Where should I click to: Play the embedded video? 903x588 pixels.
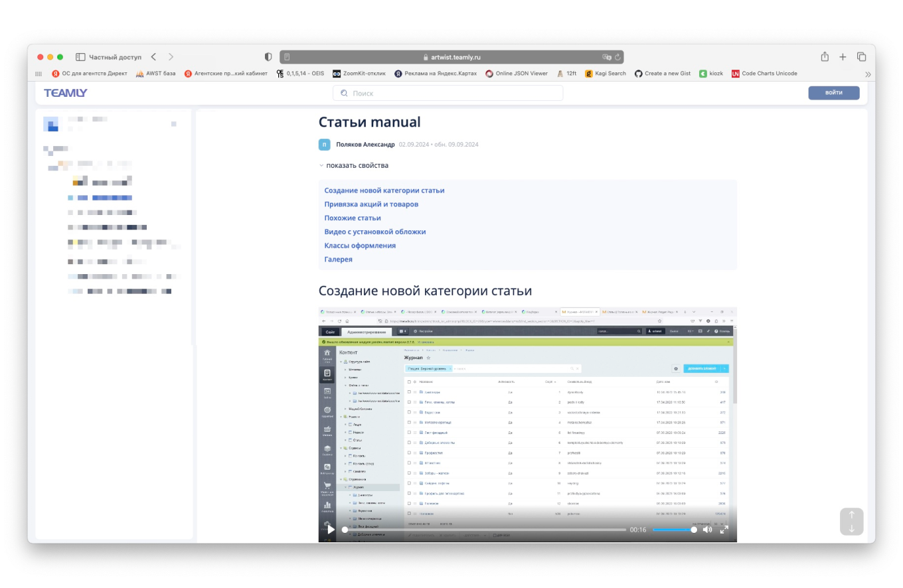pos(331,530)
